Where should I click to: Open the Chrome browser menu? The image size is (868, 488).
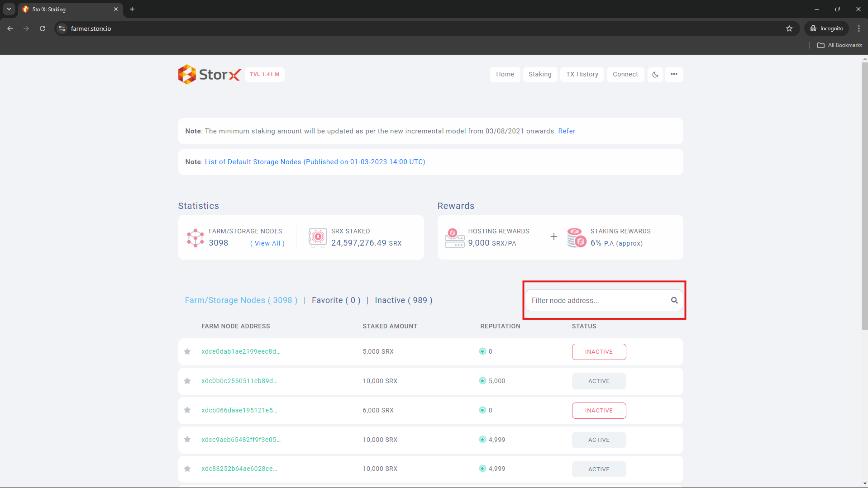point(859,28)
